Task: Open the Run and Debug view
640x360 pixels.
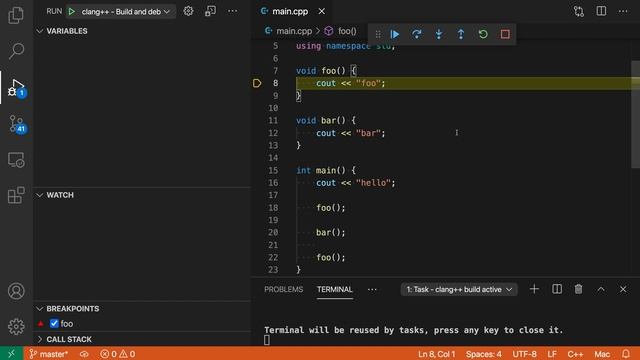Action: (16, 87)
